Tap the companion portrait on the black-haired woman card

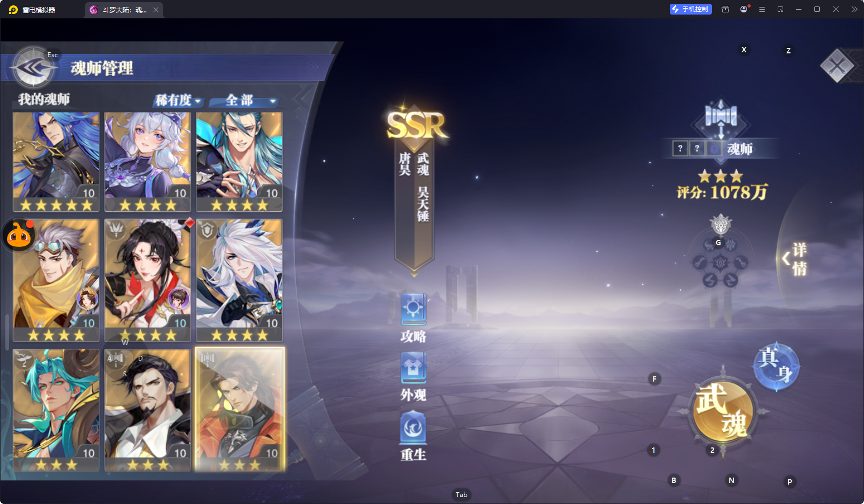point(179,299)
